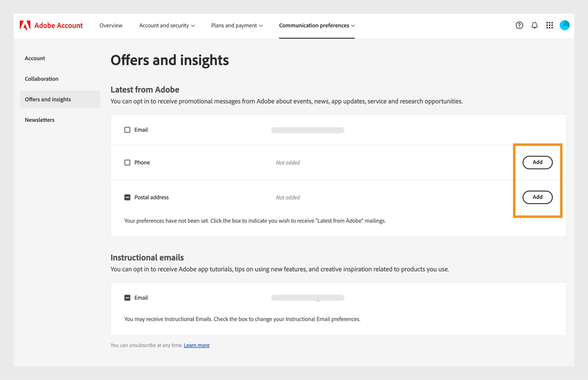This screenshot has height=380, width=588.
Task: Go to the Overview tab
Action: [x=111, y=25]
